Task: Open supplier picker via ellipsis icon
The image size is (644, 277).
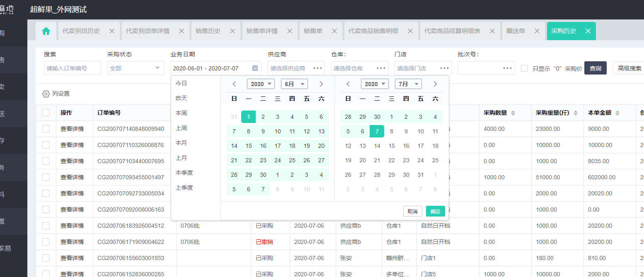Action: coord(318,68)
